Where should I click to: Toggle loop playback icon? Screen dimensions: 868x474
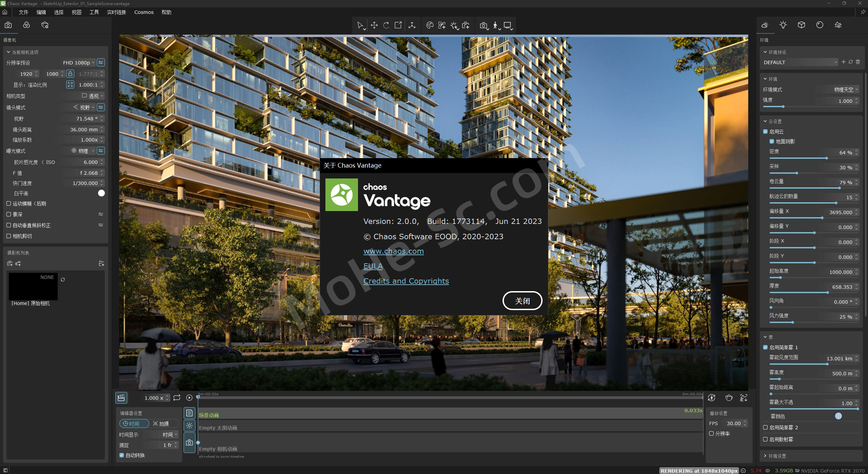[x=177, y=398]
